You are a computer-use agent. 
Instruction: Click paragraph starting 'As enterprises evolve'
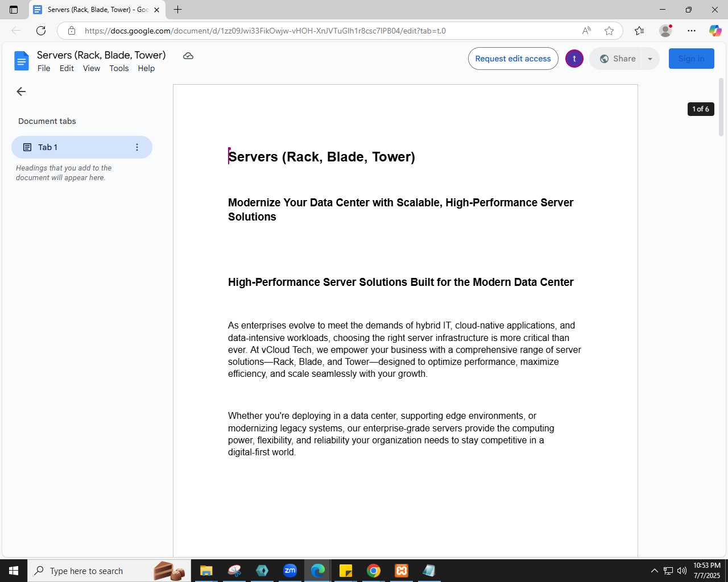(404, 350)
